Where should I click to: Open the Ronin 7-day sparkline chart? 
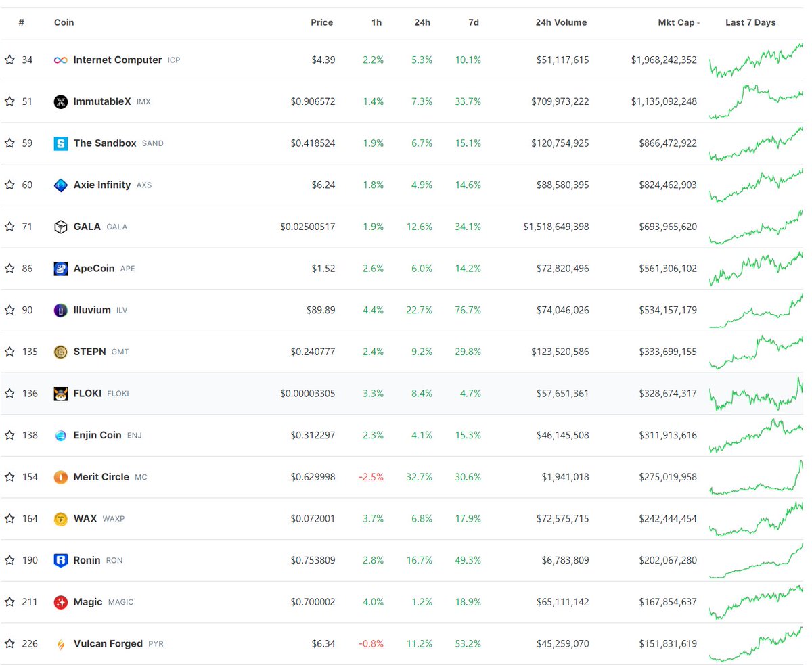point(756,560)
